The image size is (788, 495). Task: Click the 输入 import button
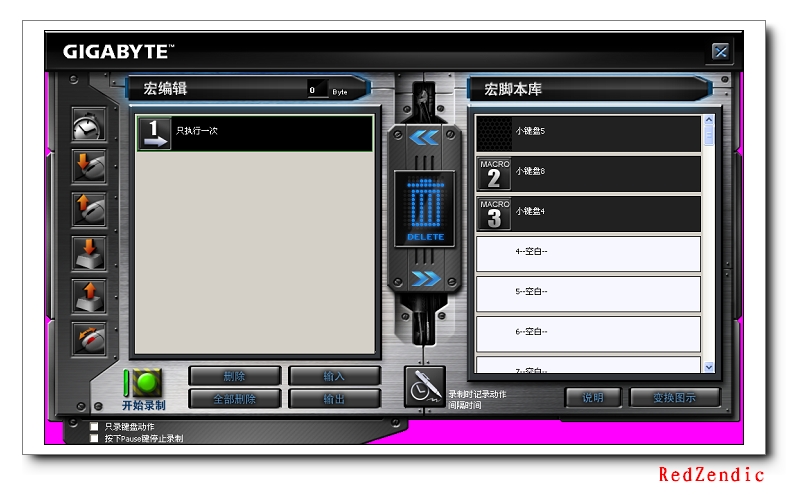(334, 376)
